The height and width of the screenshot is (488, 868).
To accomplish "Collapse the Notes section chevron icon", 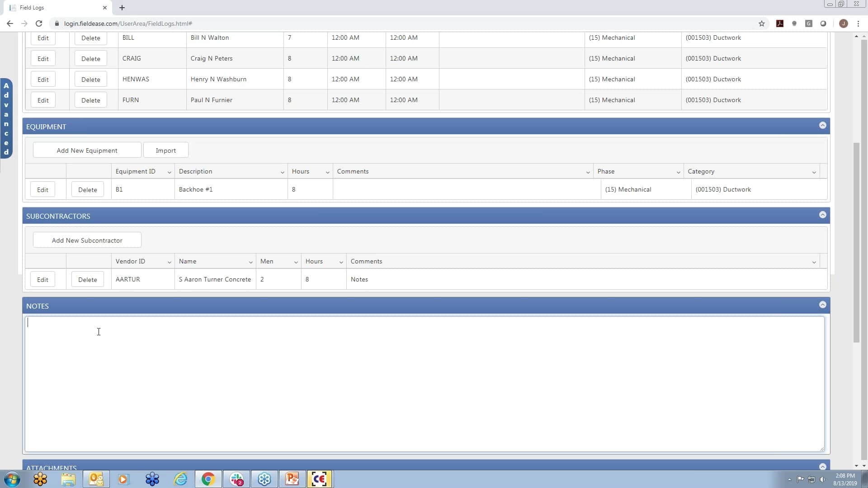I will [x=822, y=305].
